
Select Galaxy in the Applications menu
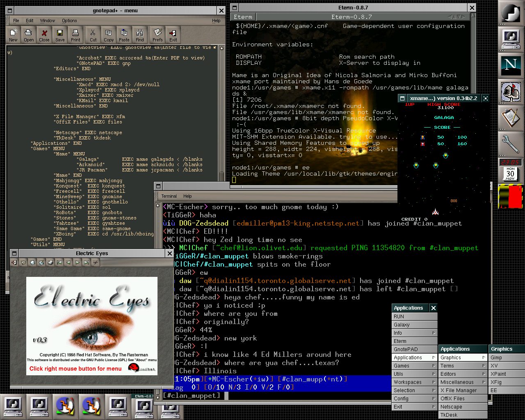pos(415,325)
